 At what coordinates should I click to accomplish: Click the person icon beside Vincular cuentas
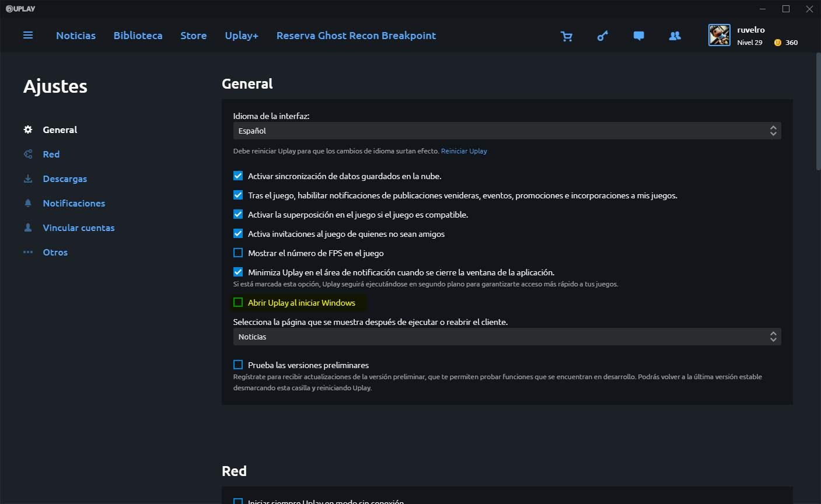tap(28, 228)
